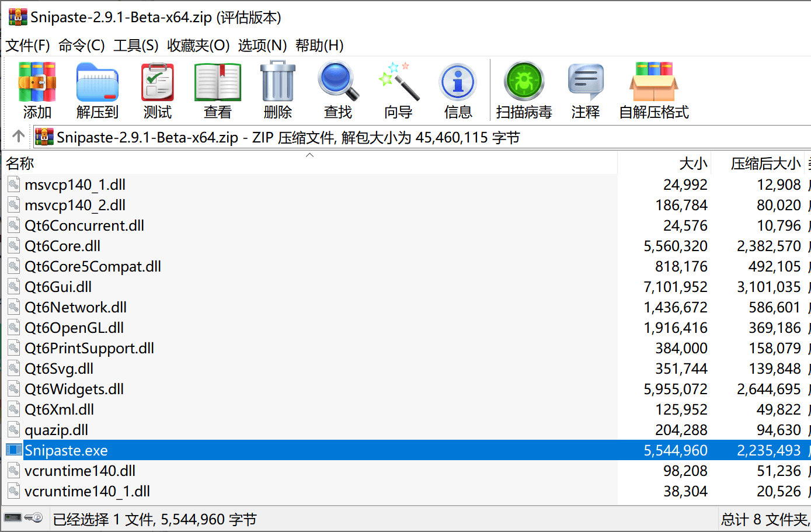
Task: Open the Find (查找) magnifier tool
Action: (338, 90)
